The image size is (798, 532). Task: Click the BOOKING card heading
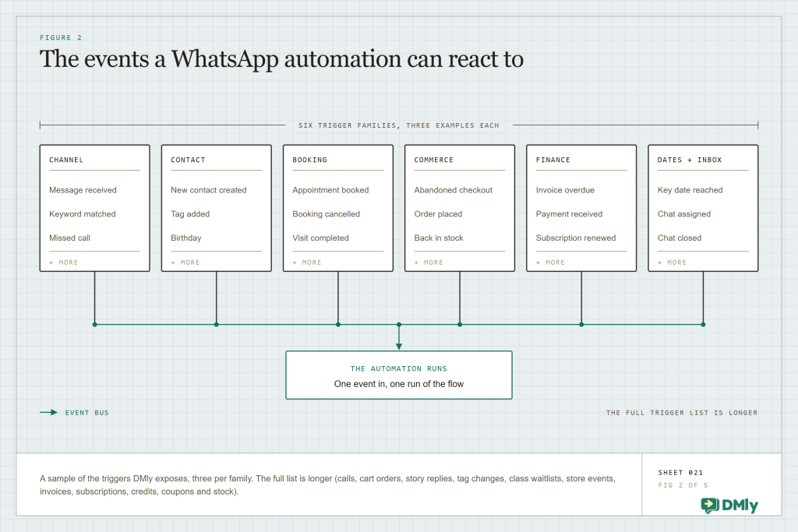point(310,160)
